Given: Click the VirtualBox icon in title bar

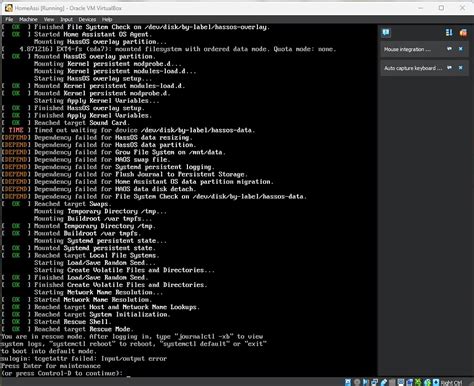Looking at the screenshot, I should tap(9, 8).
